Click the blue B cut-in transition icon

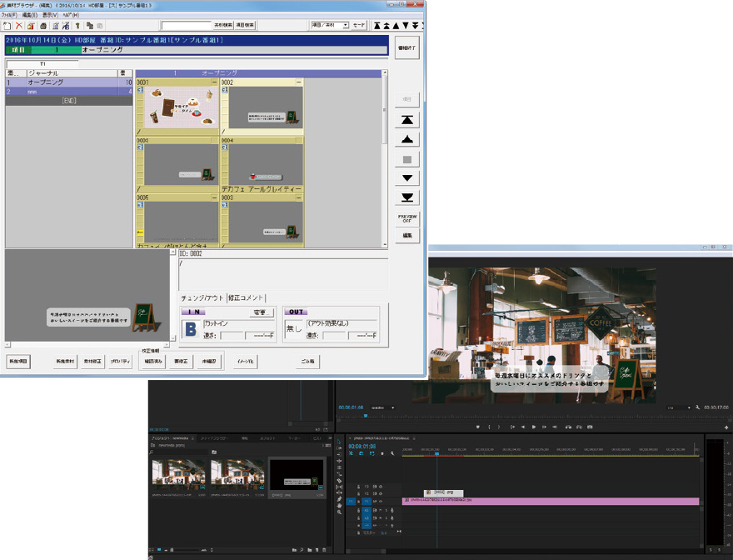tap(190, 328)
